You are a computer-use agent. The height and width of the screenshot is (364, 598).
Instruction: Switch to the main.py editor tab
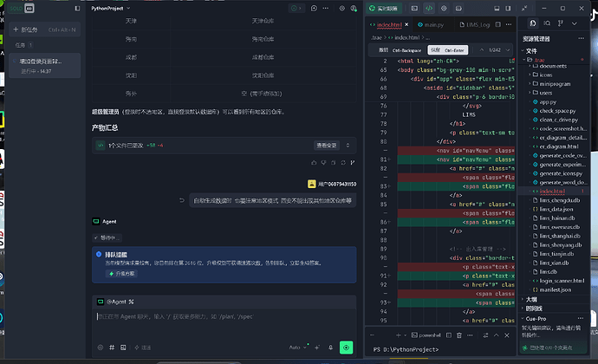431,25
